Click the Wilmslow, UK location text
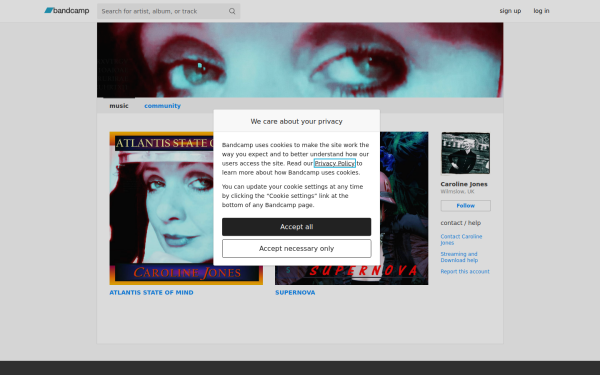Viewport: 600px width, 375px height. [457, 191]
